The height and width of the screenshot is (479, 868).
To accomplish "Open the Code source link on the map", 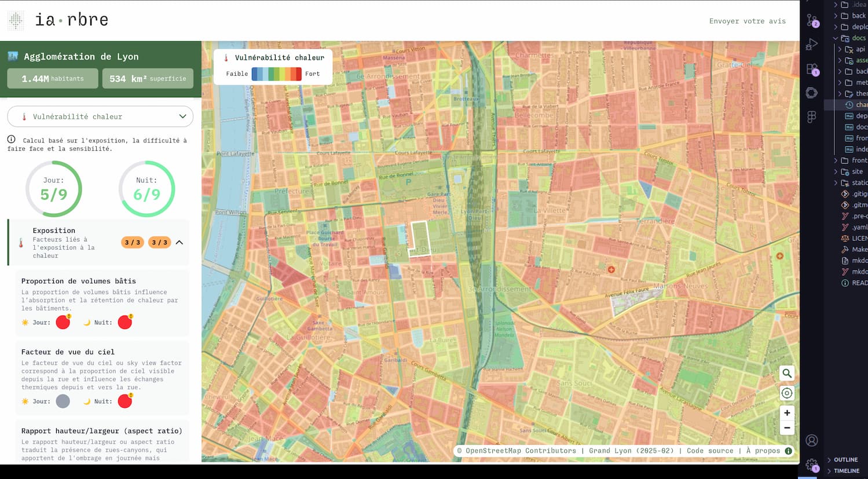I will 709,451.
